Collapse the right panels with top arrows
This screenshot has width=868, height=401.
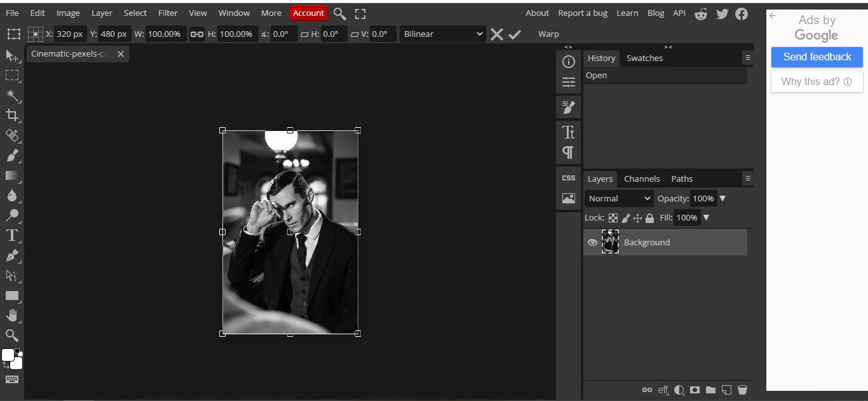pyautogui.click(x=668, y=47)
